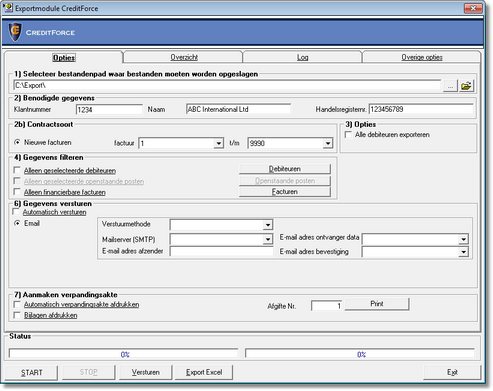This screenshot has height=391, width=493.
Task: Select the Nieuwe facturen radio button
Action: 17,142
